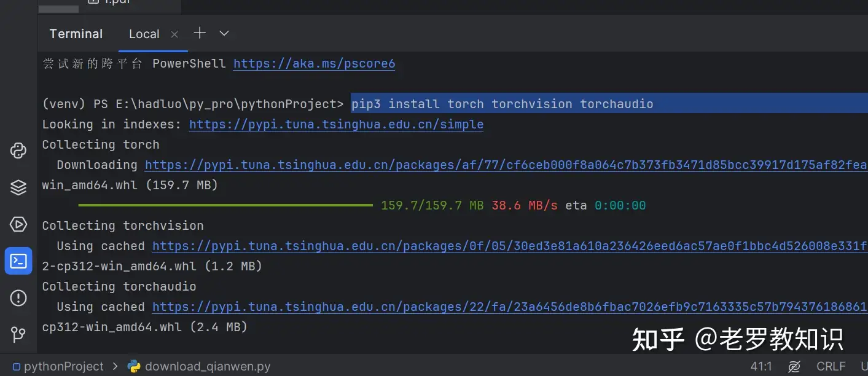Open the Services tool window

click(x=18, y=187)
